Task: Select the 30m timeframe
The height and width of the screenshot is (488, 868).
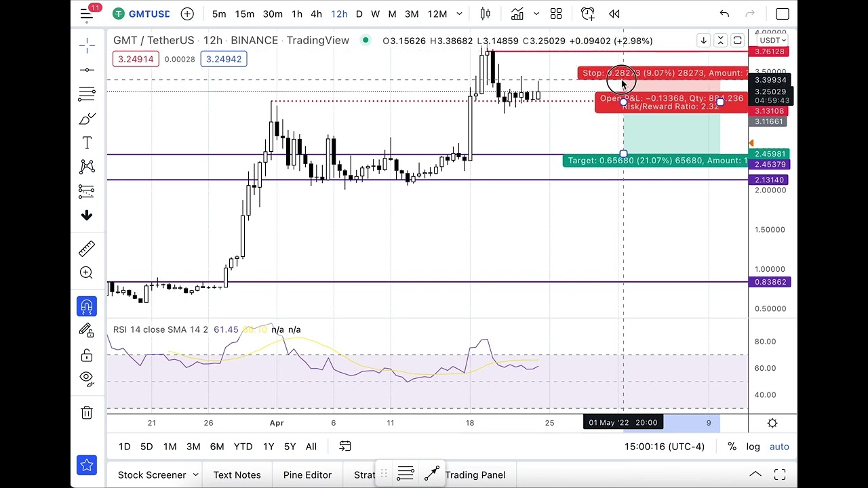Action: (273, 14)
